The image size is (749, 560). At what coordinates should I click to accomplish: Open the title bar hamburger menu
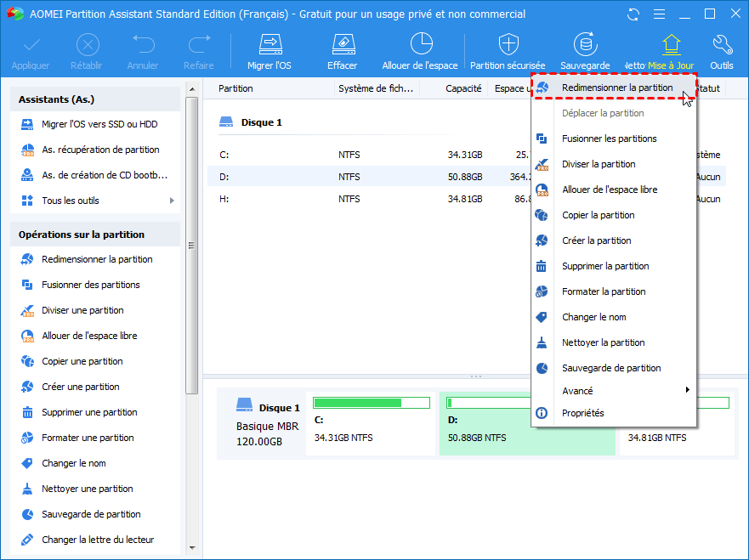point(658,14)
